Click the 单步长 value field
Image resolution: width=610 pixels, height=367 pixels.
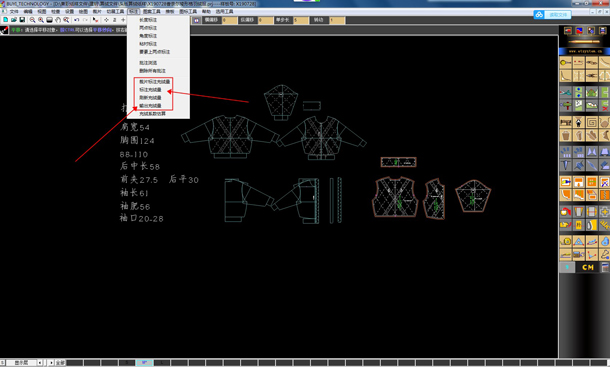pos(301,20)
